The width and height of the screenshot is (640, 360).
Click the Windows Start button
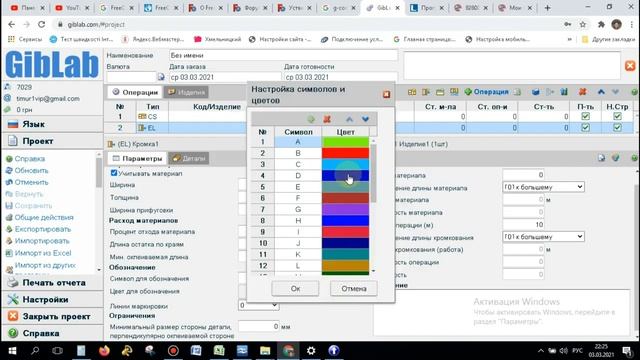[x=12, y=351]
